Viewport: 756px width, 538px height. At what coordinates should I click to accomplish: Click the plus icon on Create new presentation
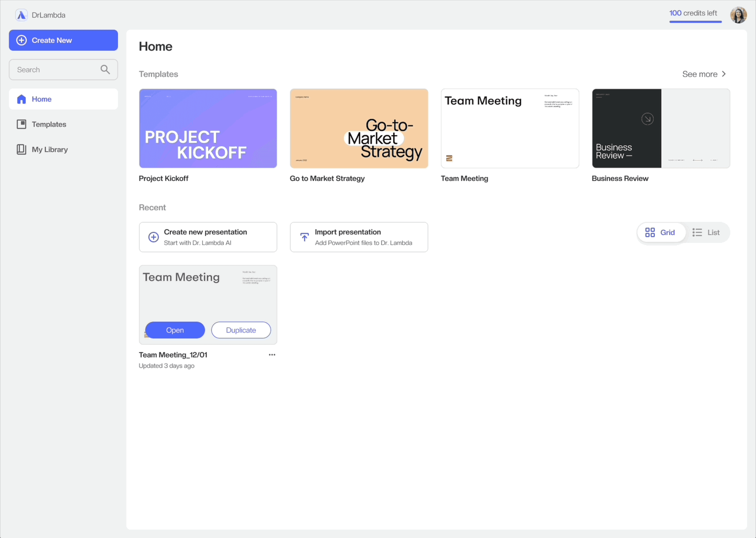coord(153,237)
